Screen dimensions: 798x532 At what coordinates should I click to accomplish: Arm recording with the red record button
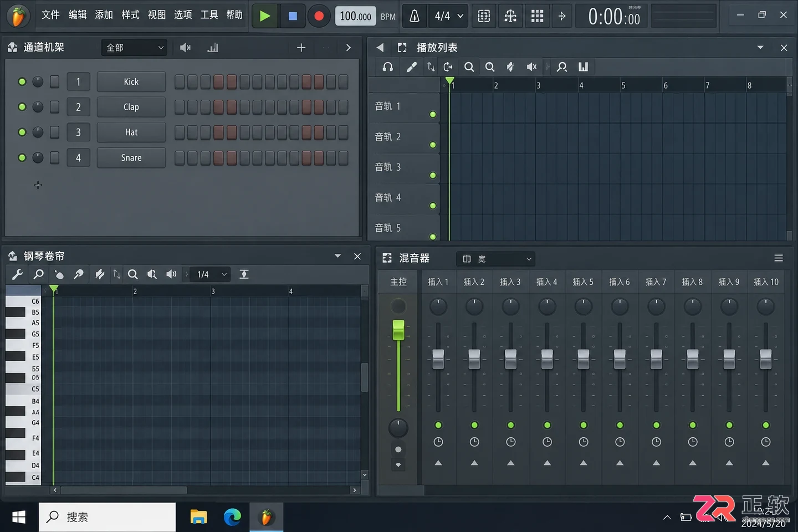[x=319, y=16]
